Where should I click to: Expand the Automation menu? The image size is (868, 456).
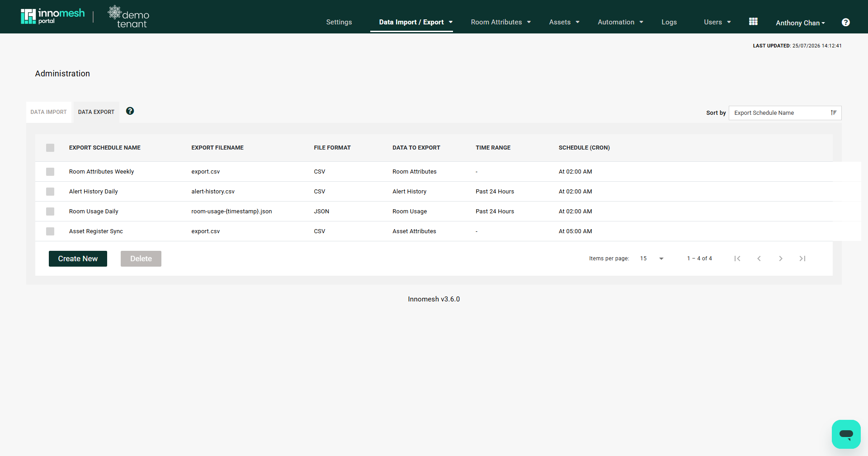point(620,22)
